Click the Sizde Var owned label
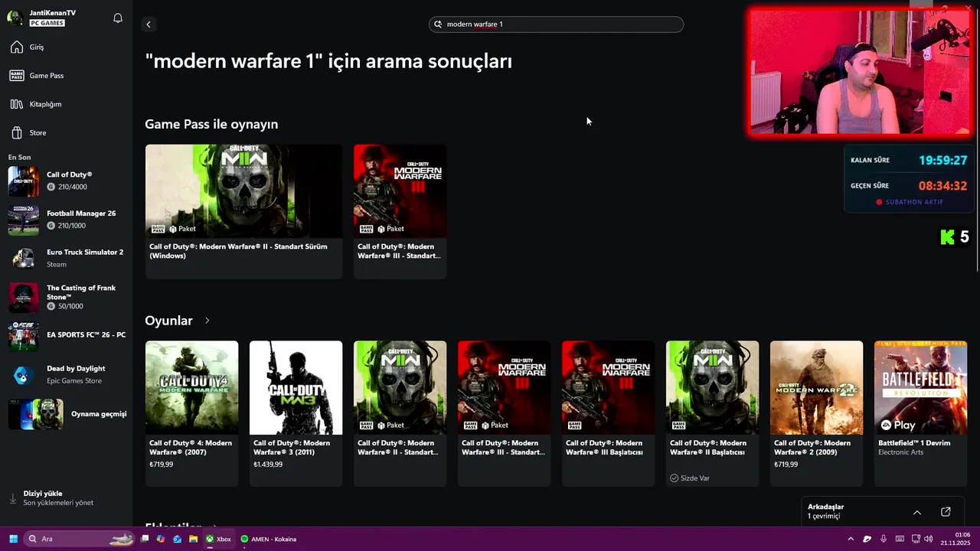980x551 pixels. (x=690, y=478)
